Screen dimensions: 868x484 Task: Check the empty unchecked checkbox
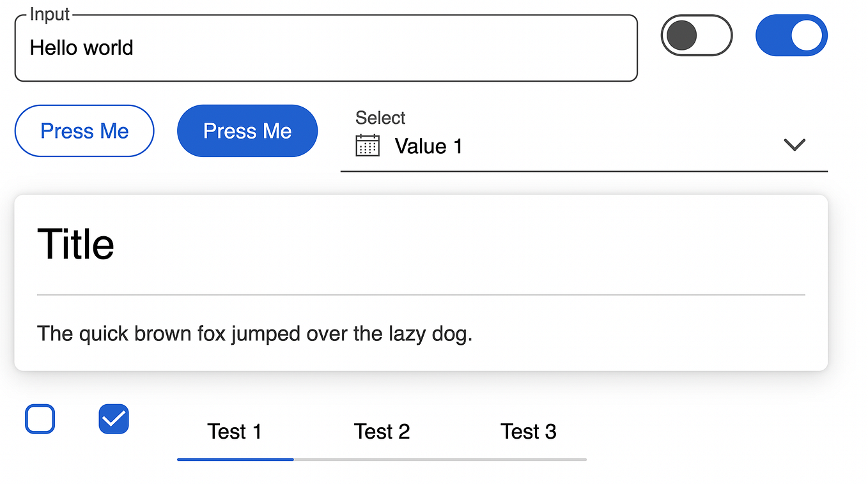click(40, 420)
